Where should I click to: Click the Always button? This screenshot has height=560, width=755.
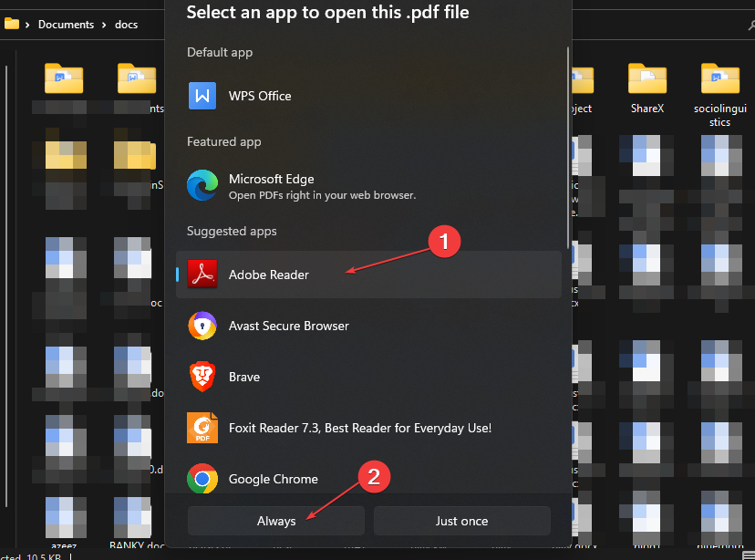(x=276, y=521)
